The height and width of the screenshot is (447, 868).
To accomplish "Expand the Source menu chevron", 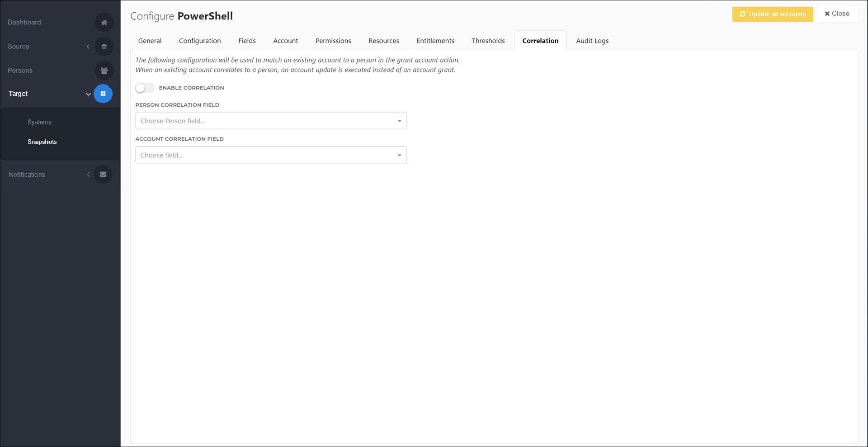I will click(x=88, y=46).
